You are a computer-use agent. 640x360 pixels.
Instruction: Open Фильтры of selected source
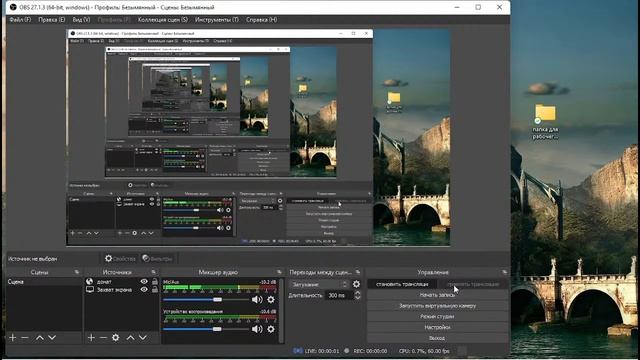157,258
